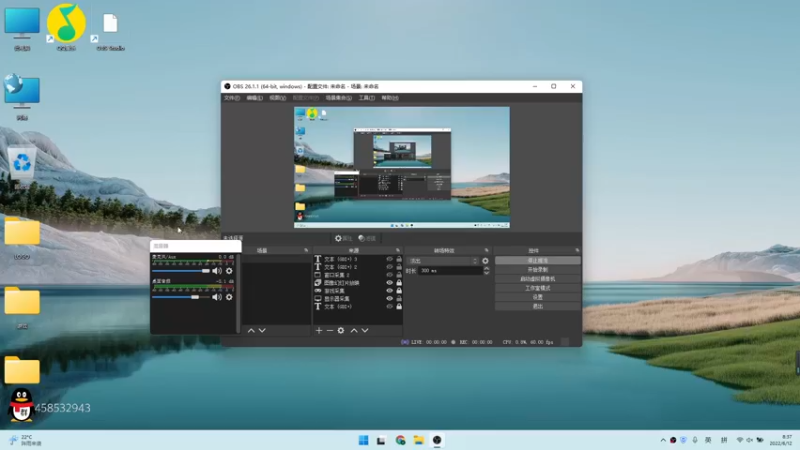Screen dimensions: 800x450
Task: Click the OBS preview canvas
Action: click(402, 167)
